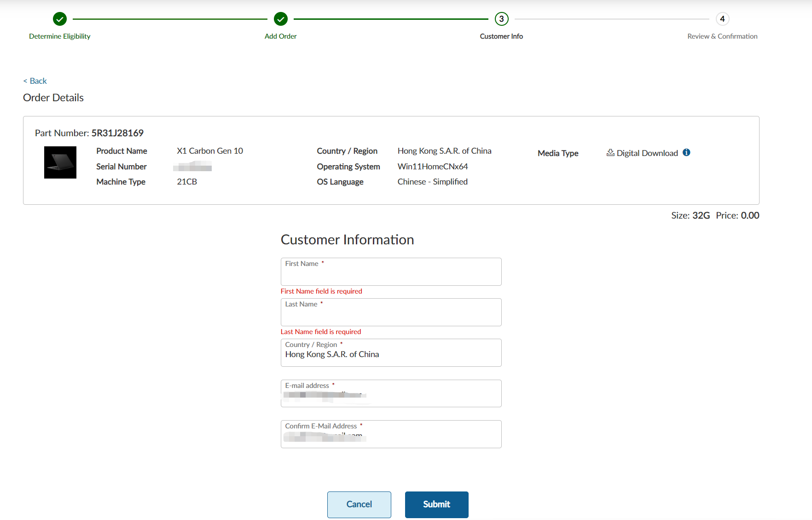Click the First Name required error message
This screenshot has height=520, width=812.
(321, 291)
